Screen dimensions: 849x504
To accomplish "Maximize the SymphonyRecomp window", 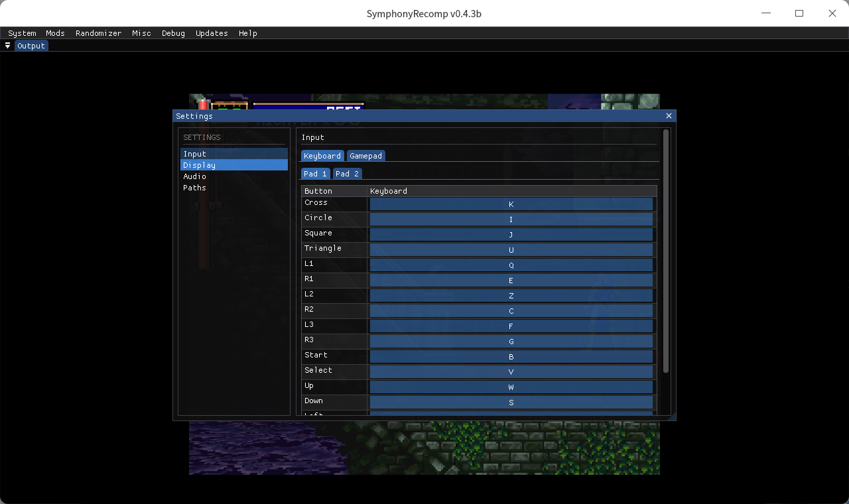I will tap(799, 13).
